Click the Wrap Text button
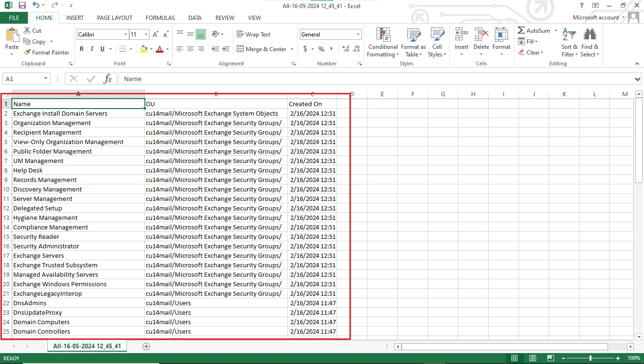Image resolution: width=644 pixels, height=364 pixels. click(x=253, y=35)
